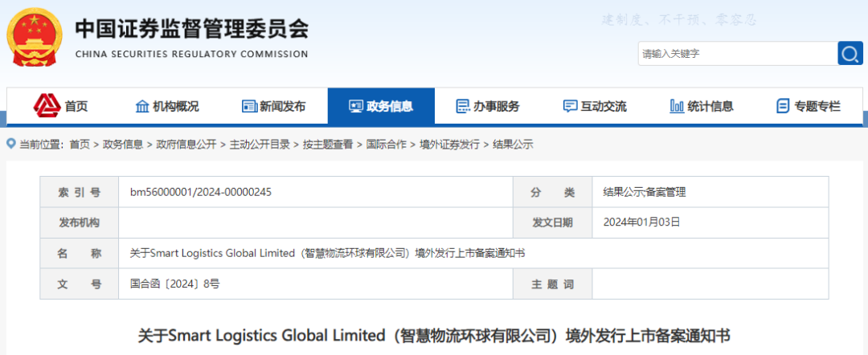Click the 按主题查看 breadcrumb link
Image resolution: width=868 pixels, height=355 pixels.
328,145
